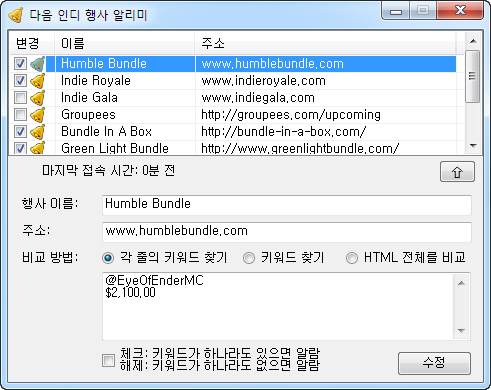Image resolution: width=491 pixels, height=390 pixels.
Task: Check the Groupees checkbox
Action: (20, 115)
